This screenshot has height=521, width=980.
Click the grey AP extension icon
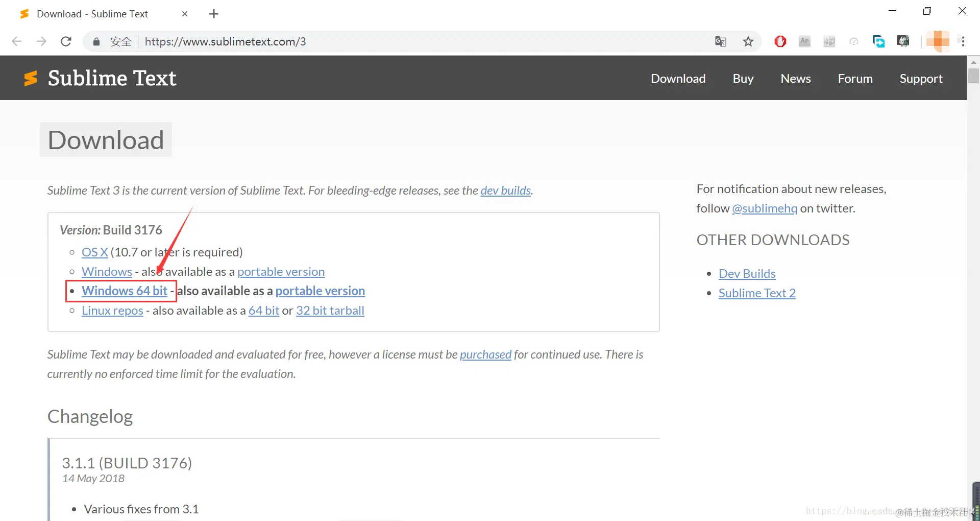point(805,41)
